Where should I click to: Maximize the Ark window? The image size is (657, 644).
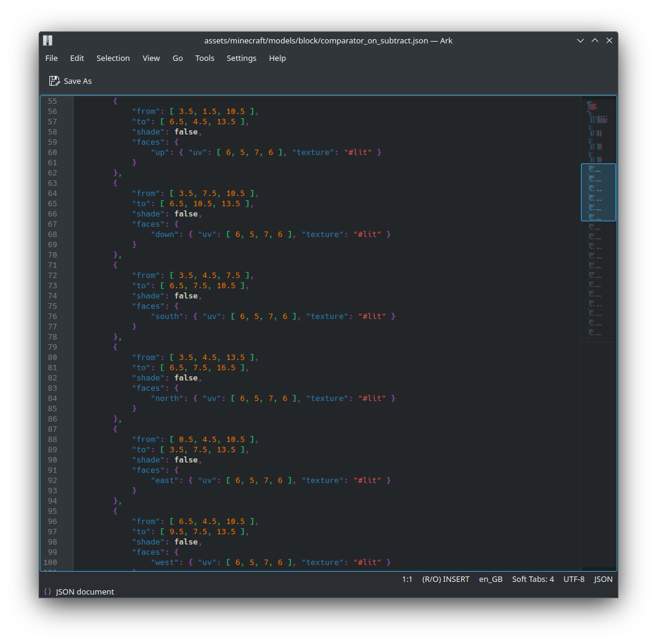(595, 40)
